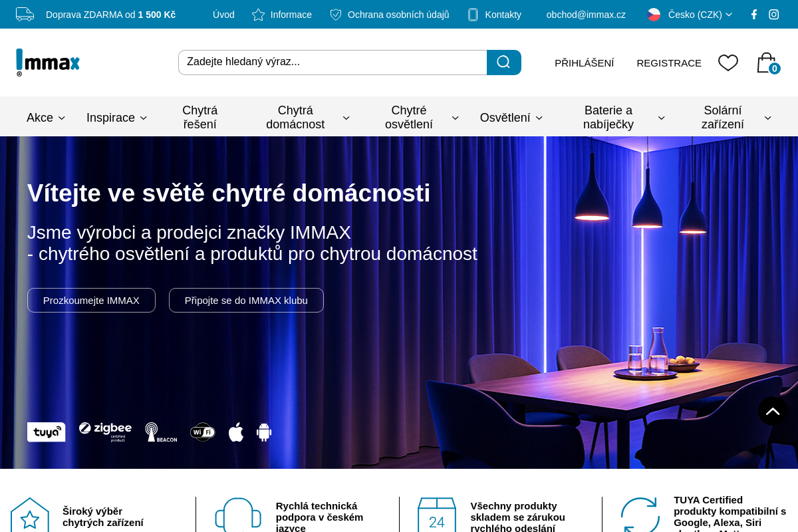Click the Wi-Fi logo on banner

pos(203,432)
